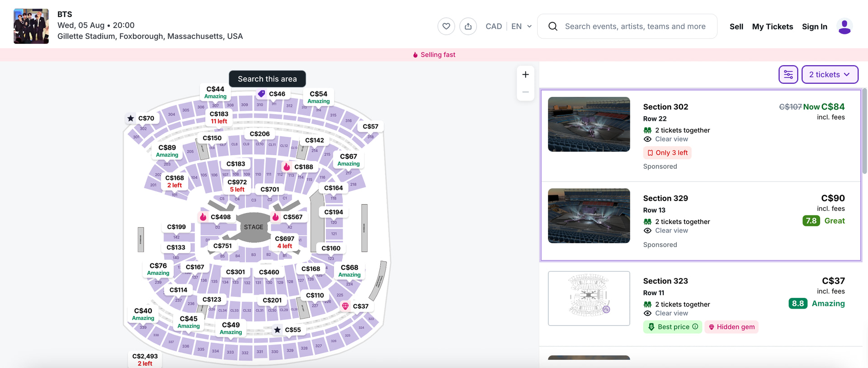Expand the 2 tickets dropdown
Screen dimensions: 868x368
(x=830, y=75)
